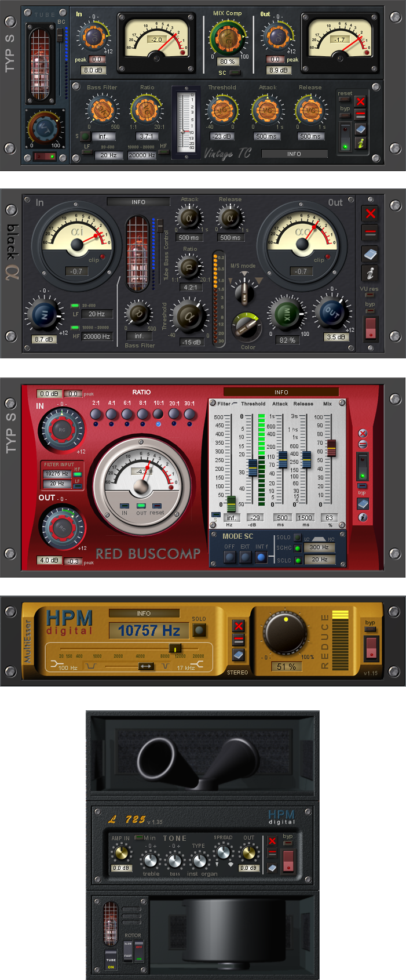Click the blue IN knob in black alpha
The height and width of the screenshot is (980, 406).
(45, 314)
